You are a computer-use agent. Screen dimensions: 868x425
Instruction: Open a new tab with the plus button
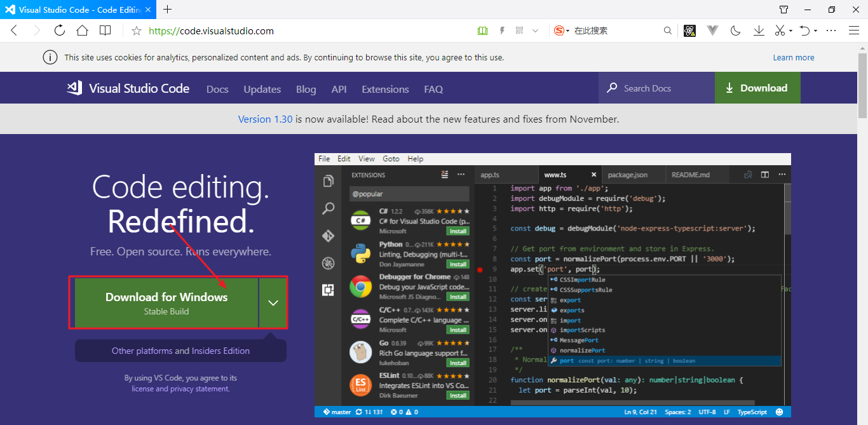tap(168, 10)
